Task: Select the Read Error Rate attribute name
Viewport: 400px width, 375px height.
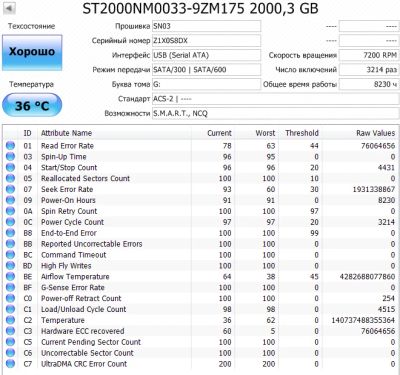Action: coord(67,146)
